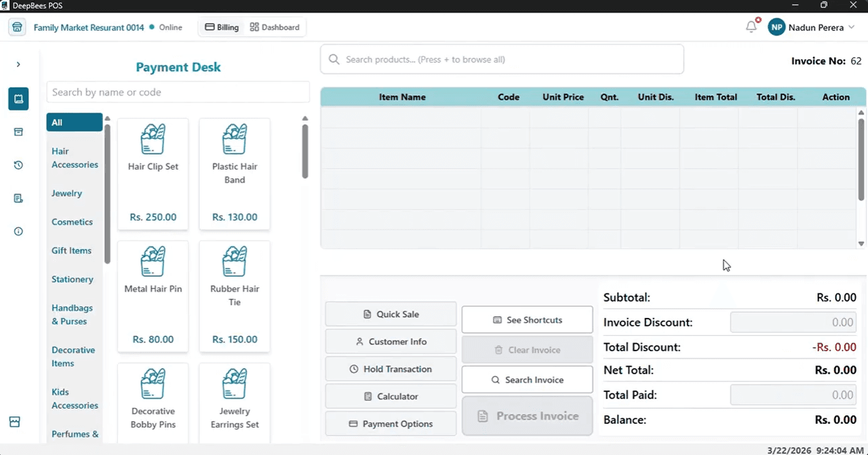The image size is (868, 455).
Task: Click the date and time in status bar
Action: (x=814, y=450)
